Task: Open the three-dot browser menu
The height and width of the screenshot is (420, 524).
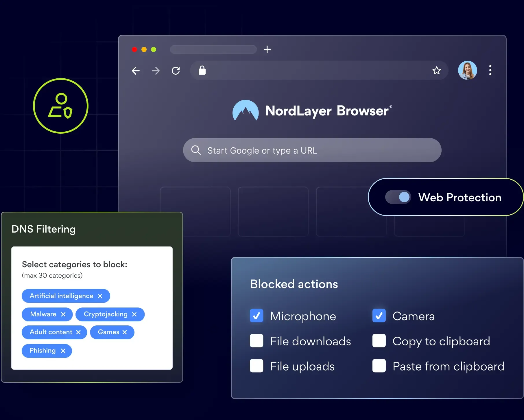Action: point(490,70)
